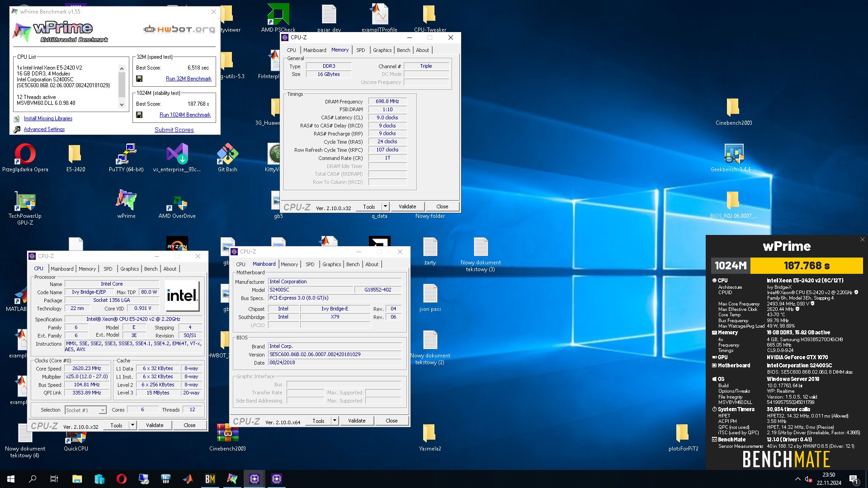This screenshot has width=868, height=488.
Task: Open the Tools dropdown arrow in CPU-Z CPU window
Action: [x=132, y=425]
